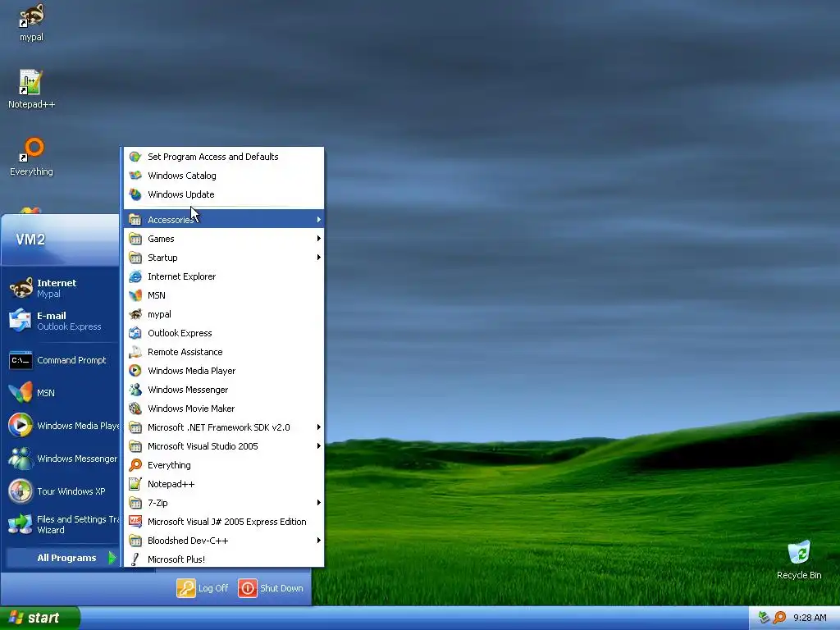This screenshot has width=840, height=630.
Task: Click the Log Off button
Action: (x=203, y=587)
